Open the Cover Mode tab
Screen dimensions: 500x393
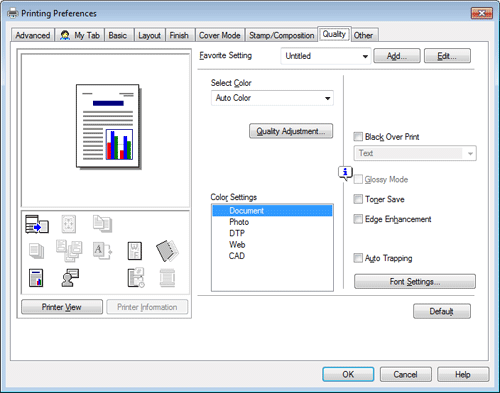click(x=220, y=35)
